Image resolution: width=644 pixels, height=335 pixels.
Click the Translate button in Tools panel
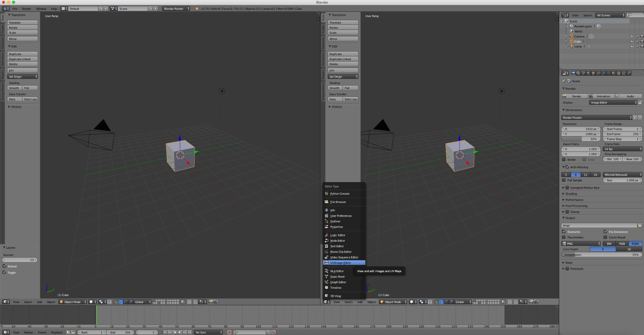(x=22, y=22)
